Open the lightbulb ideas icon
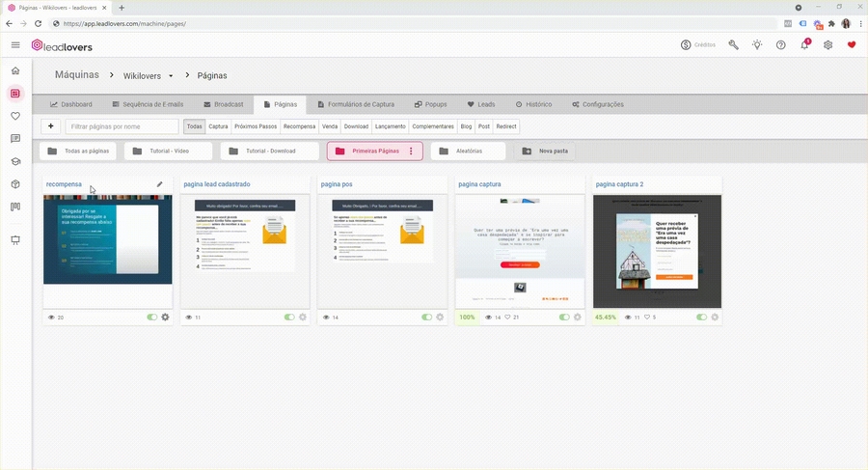Viewport: 868px width, 470px height. click(757, 45)
